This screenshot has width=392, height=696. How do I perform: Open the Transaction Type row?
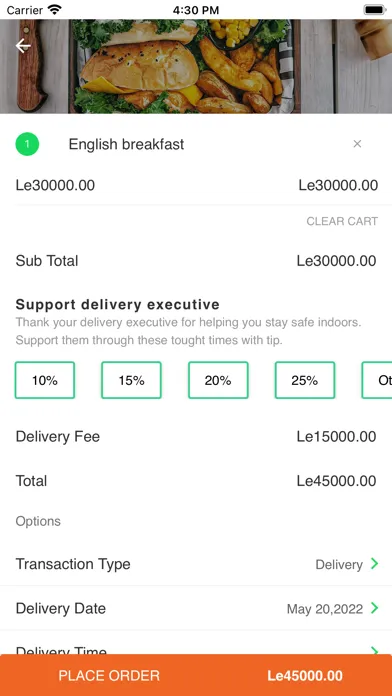[196, 564]
